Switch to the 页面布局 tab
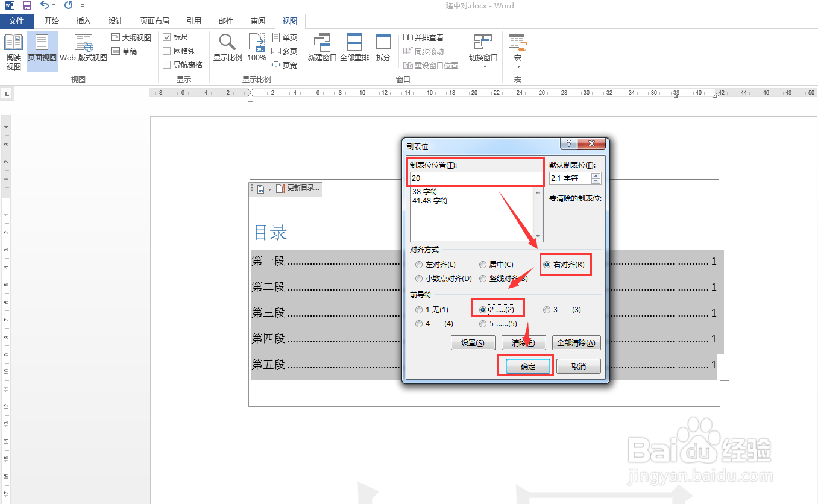The image size is (818, 504). point(155,21)
